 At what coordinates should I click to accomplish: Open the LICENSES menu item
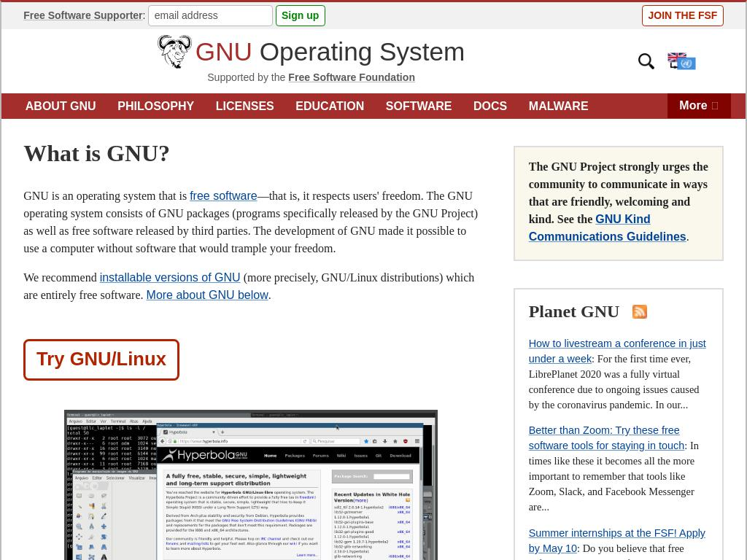click(x=245, y=106)
